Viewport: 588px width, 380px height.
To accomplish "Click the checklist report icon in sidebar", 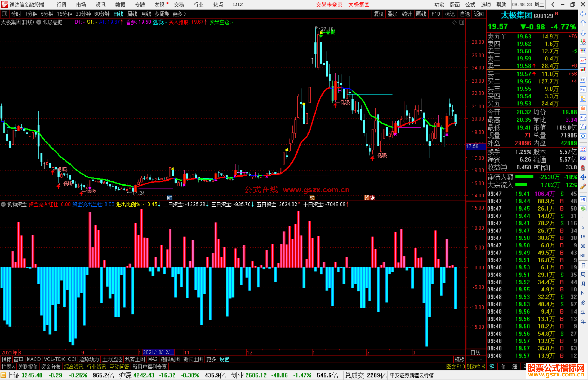I will click(583, 42).
